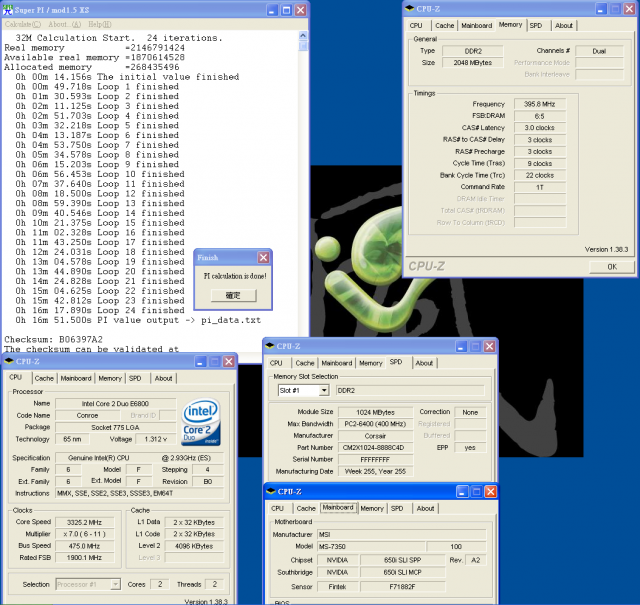The height and width of the screenshot is (605, 640).
Task: Click the Command Rate 1T field
Action: click(x=540, y=187)
